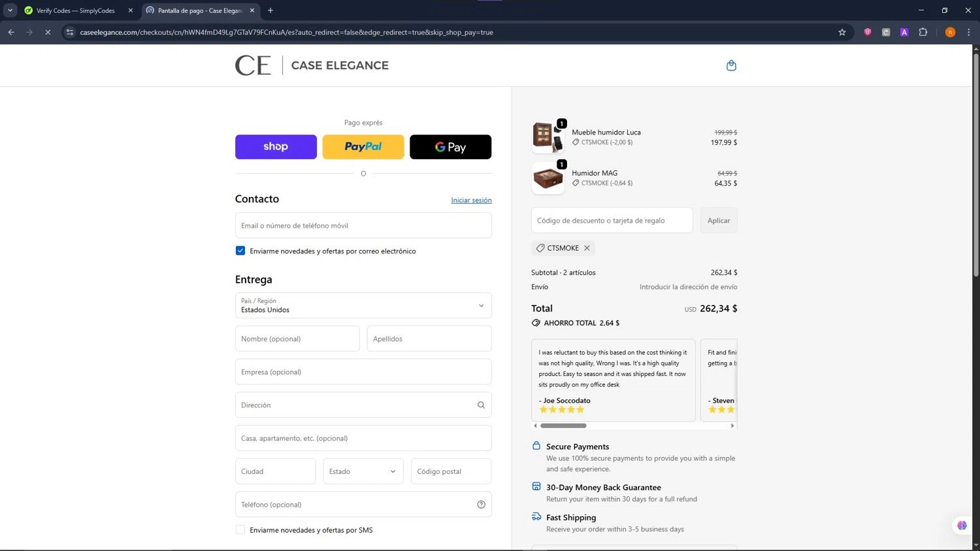Viewport: 980px width, 551px height.
Task: Click the 30-Day Money Back Guarantee icon
Action: tap(536, 486)
